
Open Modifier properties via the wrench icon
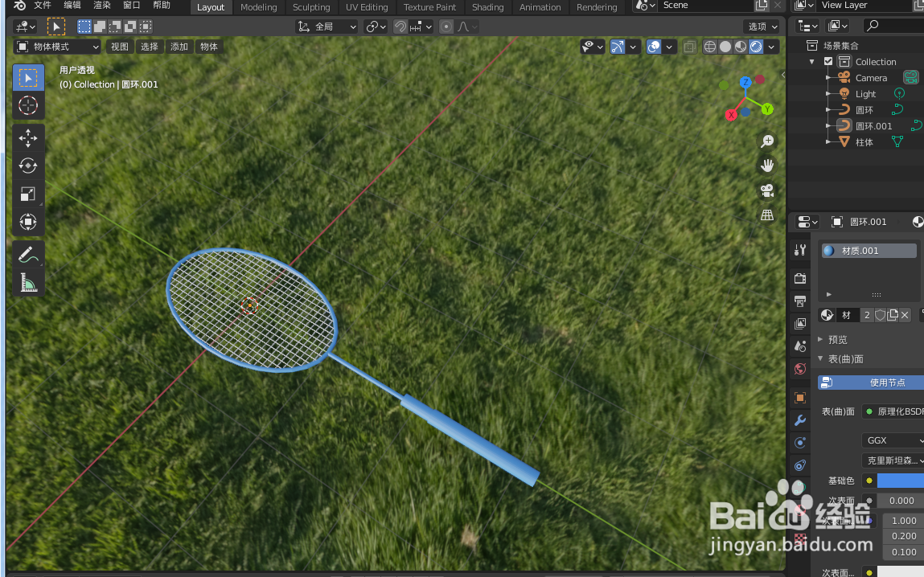[x=799, y=420]
